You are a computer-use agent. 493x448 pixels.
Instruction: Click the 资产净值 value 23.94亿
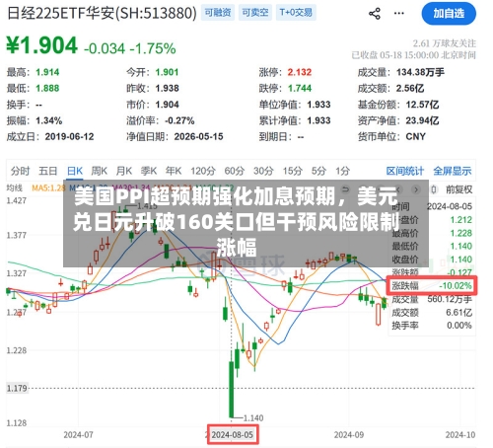(422, 120)
